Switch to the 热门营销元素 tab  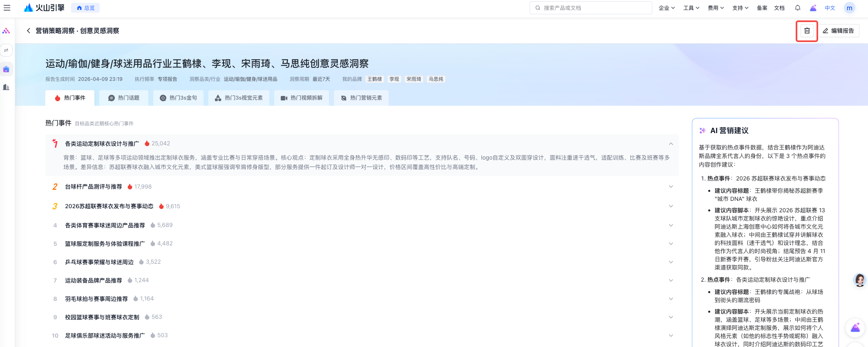tap(361, 98)
